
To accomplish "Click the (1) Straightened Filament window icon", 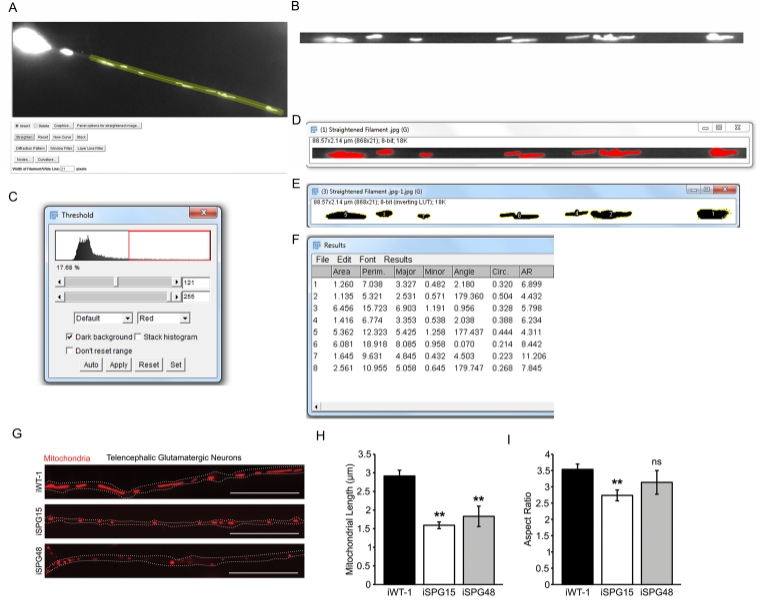I will [x=314, y=129].
